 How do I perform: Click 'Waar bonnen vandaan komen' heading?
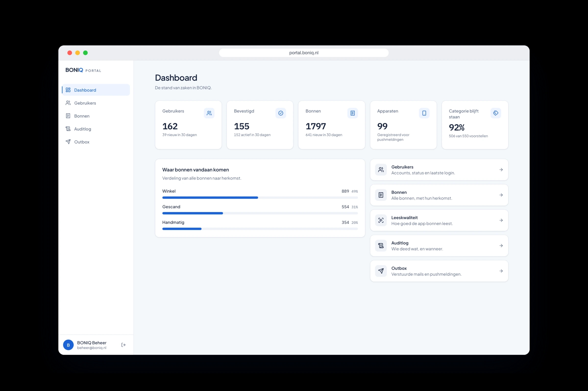coord(196,170)
